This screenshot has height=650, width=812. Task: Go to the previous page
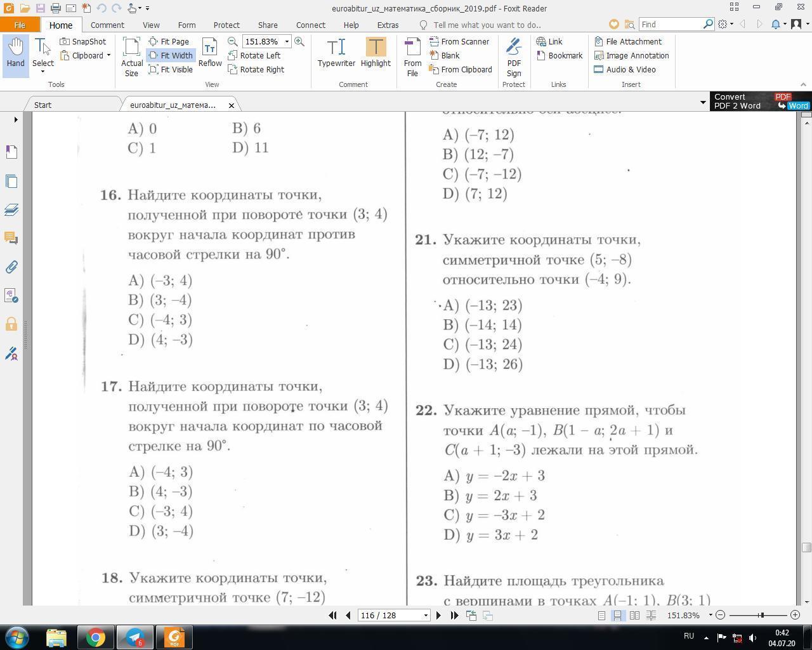tap(348, 615)
